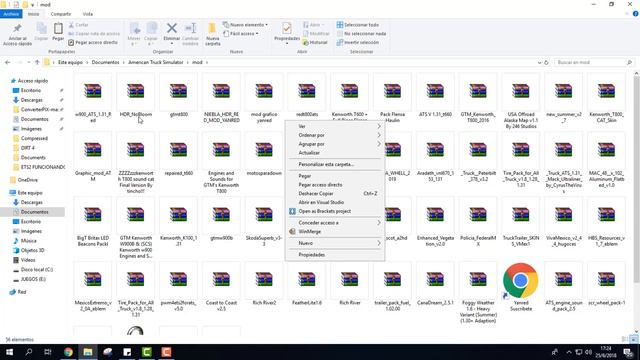
Task: Click Seleccionar todo in ribbon
Action: [358, 25]
